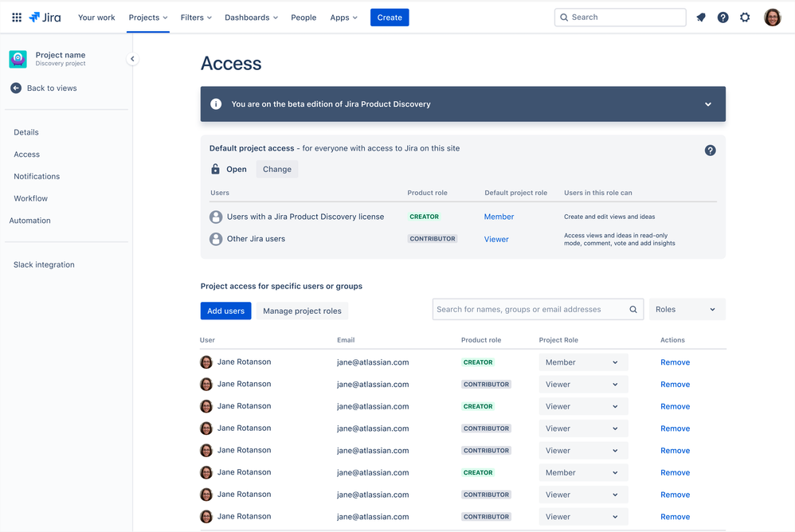Click the info icon in beta banner
Screen dimensions: 795x532
pos(216,104)
